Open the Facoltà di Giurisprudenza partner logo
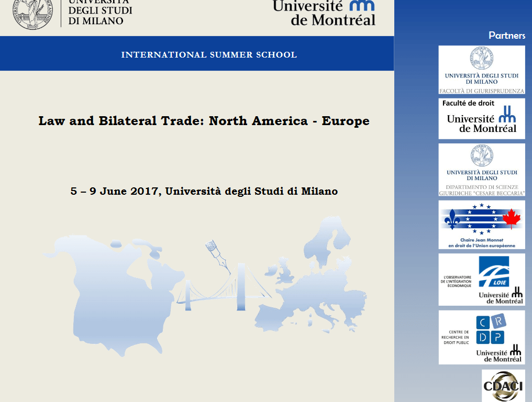 click(x=481, y=70)
